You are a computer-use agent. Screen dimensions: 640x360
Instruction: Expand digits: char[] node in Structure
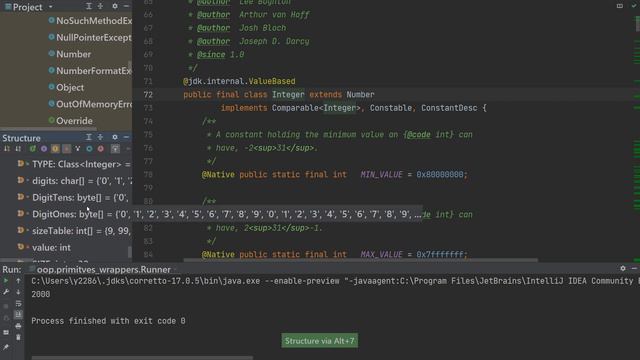[x=27, y=180]
